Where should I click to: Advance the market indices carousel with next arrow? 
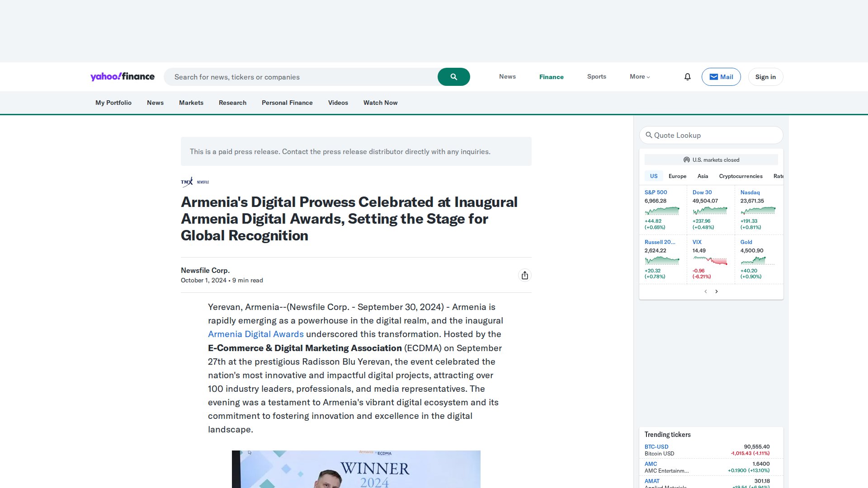(x=717, y=291)
